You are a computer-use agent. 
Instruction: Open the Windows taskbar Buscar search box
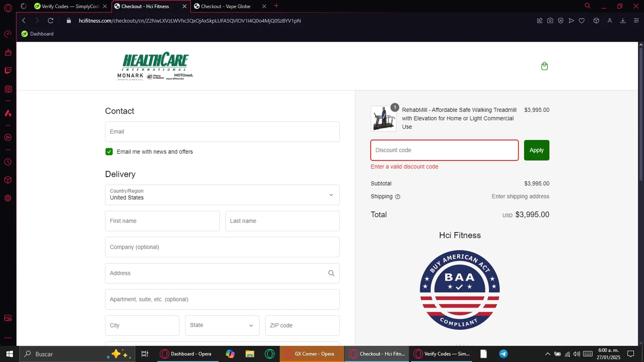pyautogui.click(x=77, y=354)
